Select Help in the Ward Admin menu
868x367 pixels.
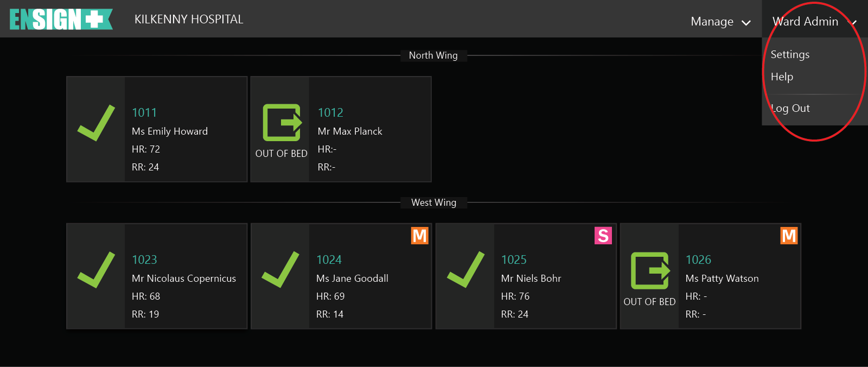782,77
